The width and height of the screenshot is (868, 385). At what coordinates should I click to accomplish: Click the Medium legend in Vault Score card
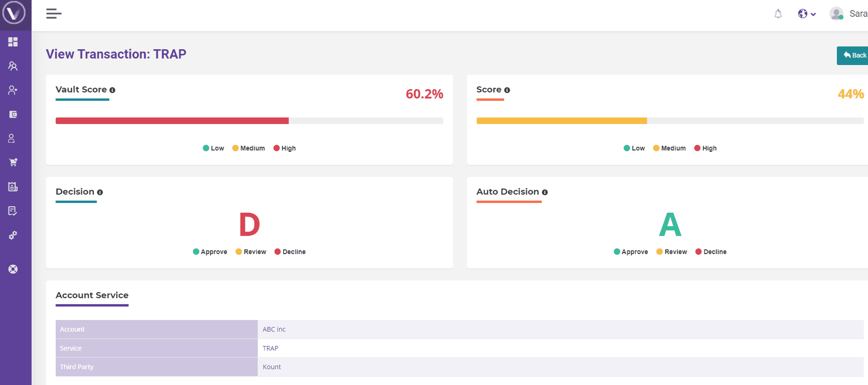[248, 148]
